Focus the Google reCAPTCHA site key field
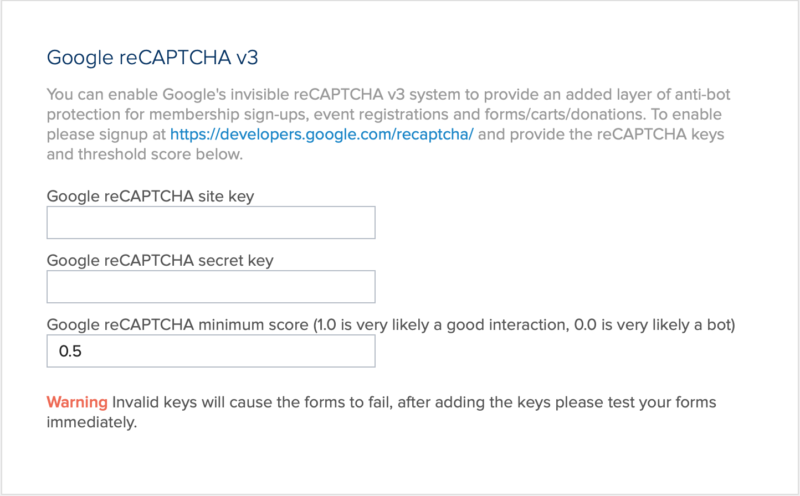Screen dimensions: 800x496 [210, 222]
